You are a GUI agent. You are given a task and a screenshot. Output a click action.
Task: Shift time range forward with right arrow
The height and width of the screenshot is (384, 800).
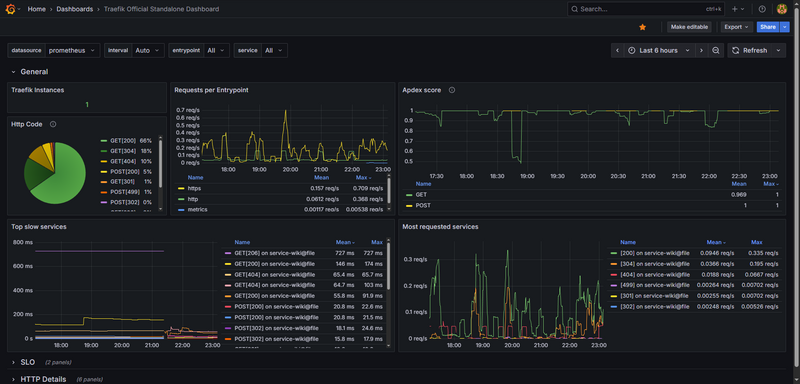point(702,50)
